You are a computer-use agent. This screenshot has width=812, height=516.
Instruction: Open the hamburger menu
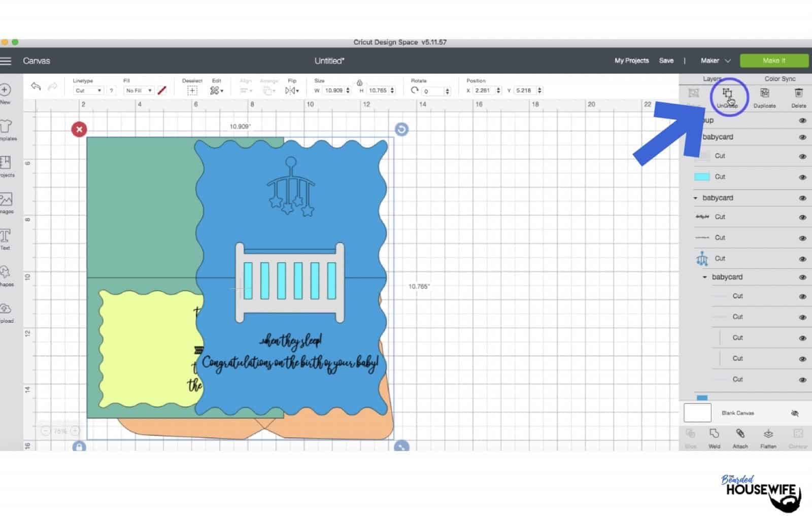tap(6, 61)
